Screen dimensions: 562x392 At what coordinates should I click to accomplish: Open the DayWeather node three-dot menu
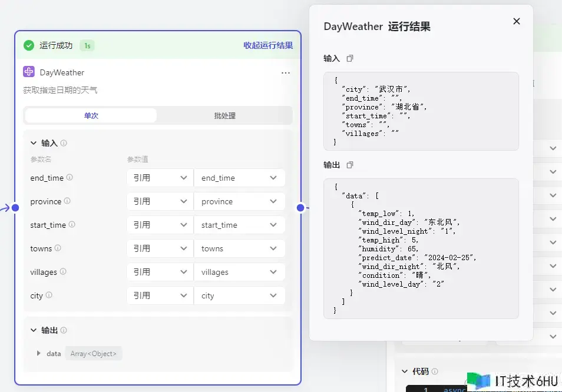coord(286,72)
